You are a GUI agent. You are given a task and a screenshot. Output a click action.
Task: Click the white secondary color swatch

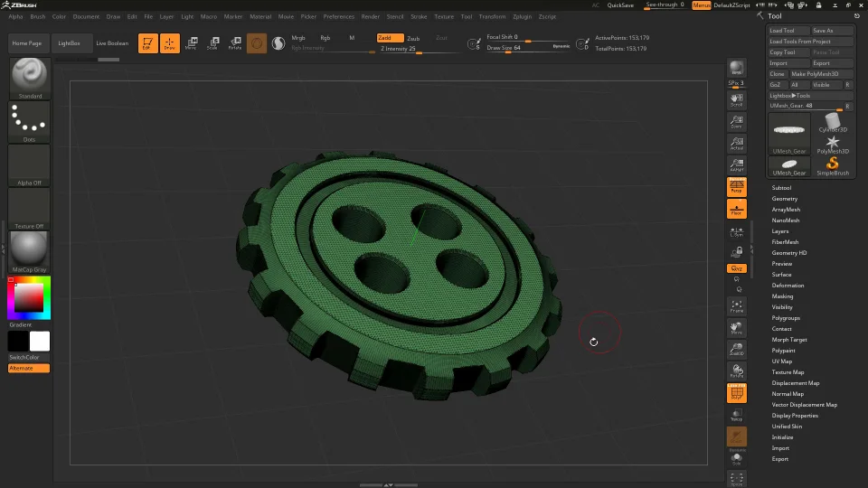point(40,341)
